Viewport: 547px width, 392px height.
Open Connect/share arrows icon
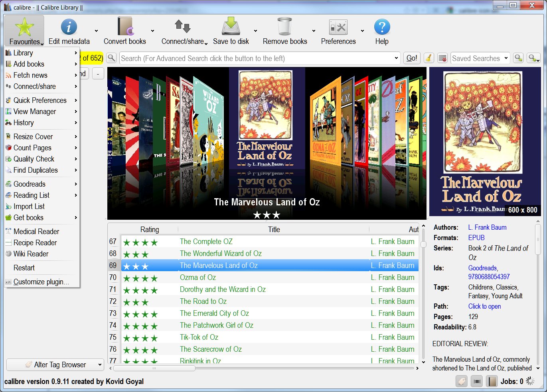[182, 27]
